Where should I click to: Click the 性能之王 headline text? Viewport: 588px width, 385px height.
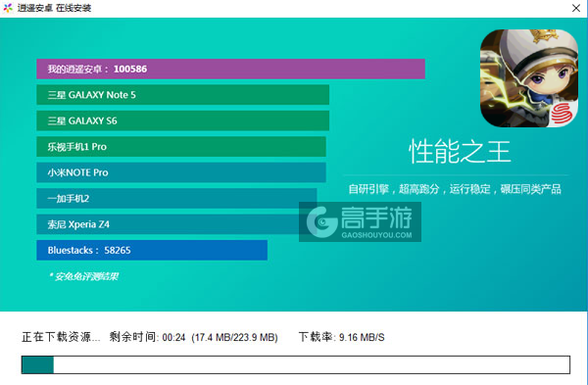click(x=460, y=152)
